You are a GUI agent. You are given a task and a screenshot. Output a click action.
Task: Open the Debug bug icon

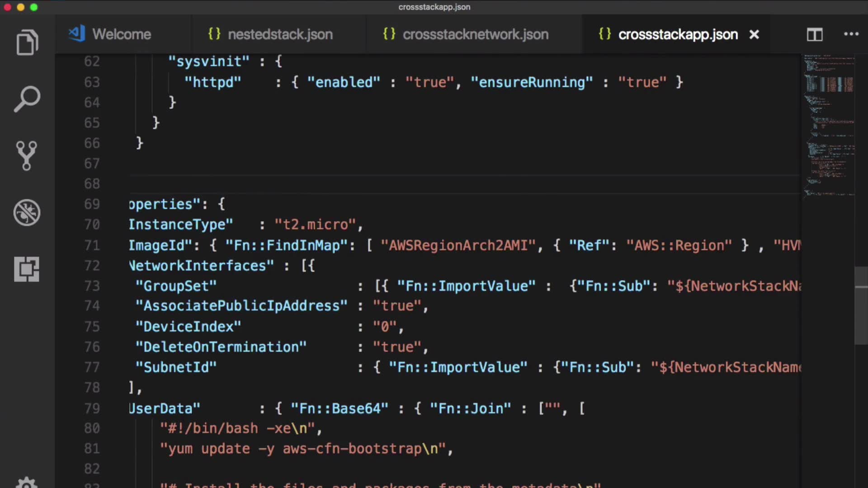click(27, 212)
